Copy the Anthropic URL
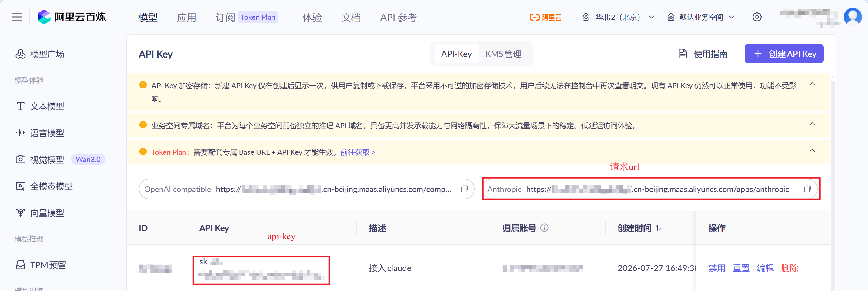 click(x=807, y=189)
